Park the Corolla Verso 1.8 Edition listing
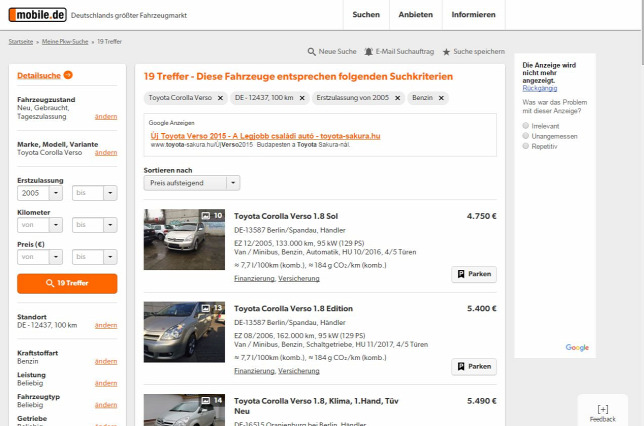 tap(474, 366)
